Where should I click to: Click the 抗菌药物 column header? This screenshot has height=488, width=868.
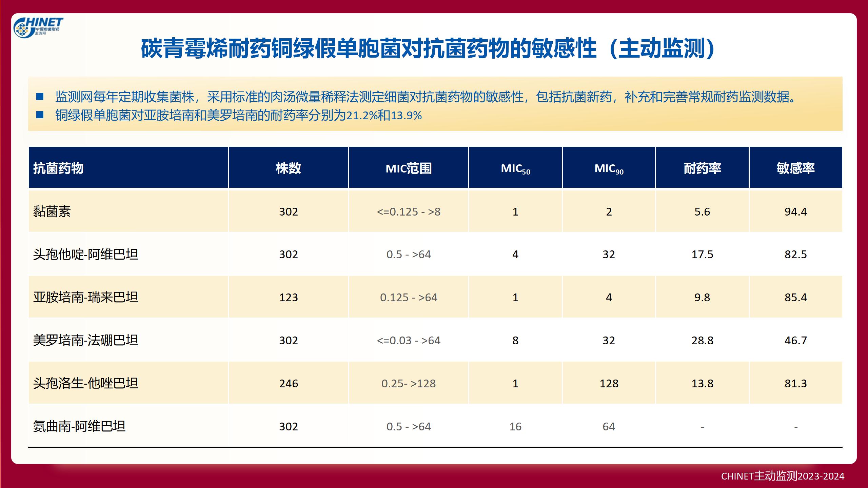coord(58,168)
